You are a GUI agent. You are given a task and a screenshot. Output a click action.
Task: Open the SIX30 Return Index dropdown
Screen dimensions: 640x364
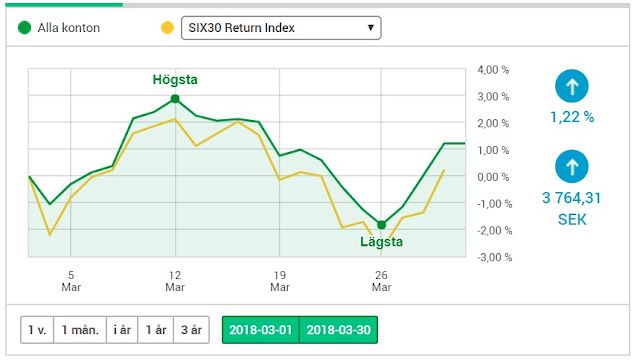coord(281,28)
